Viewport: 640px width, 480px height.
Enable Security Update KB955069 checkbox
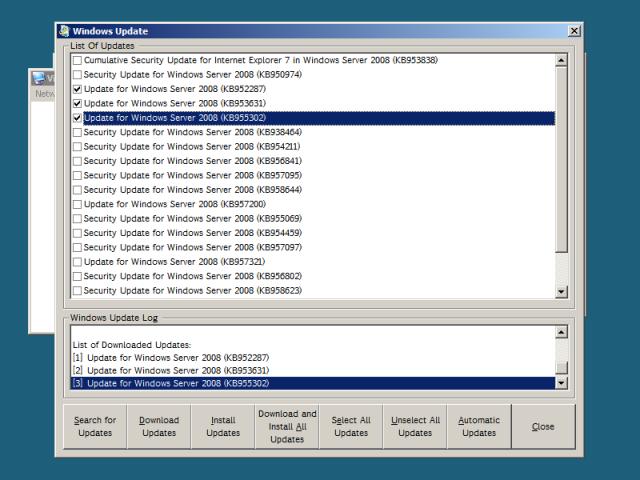click(77, 219)
